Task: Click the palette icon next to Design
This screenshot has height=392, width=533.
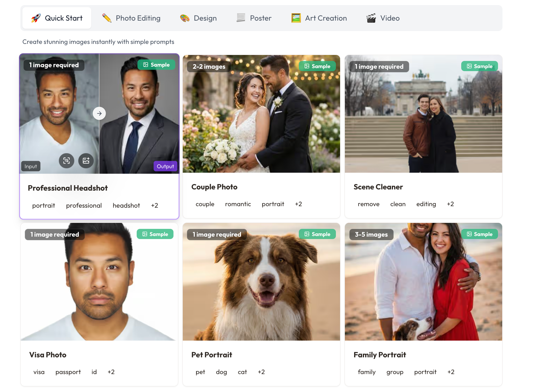Action: pos(184,18)
